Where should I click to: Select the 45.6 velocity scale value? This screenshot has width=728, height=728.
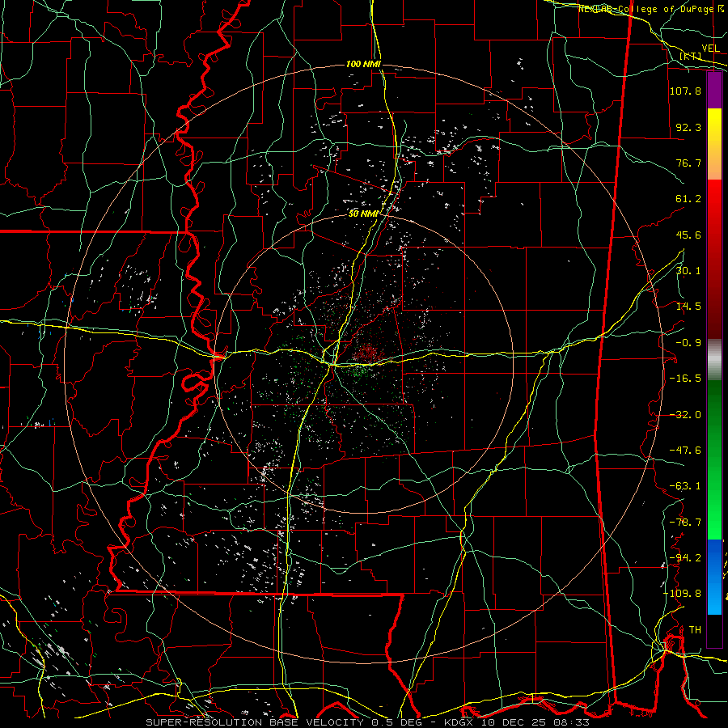[x=688, y=235]
